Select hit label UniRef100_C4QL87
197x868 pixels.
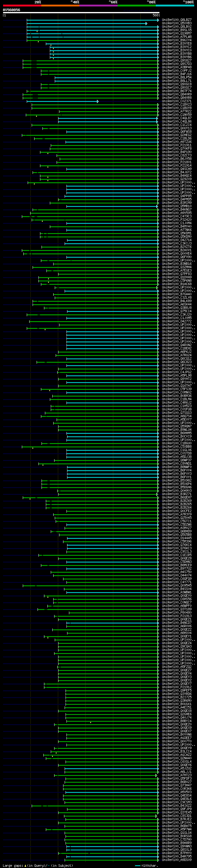(176, 118)
